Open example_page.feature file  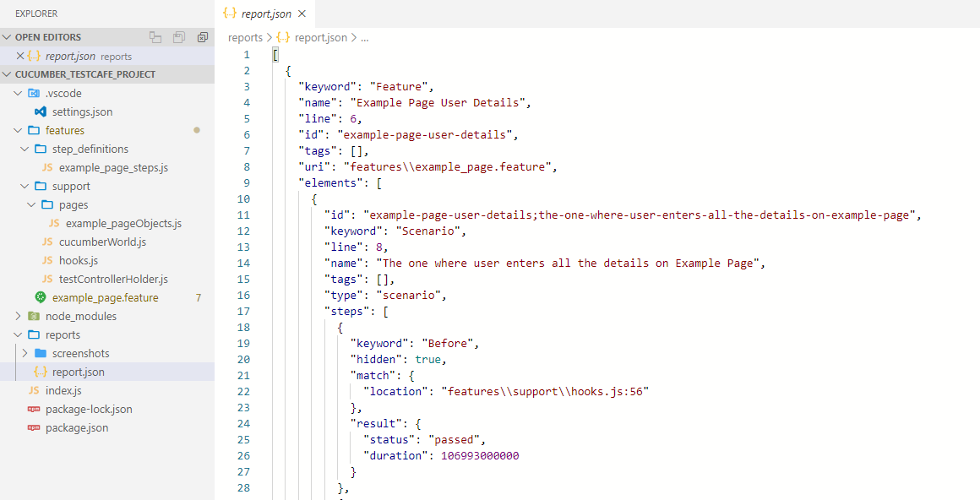(105, 298)
